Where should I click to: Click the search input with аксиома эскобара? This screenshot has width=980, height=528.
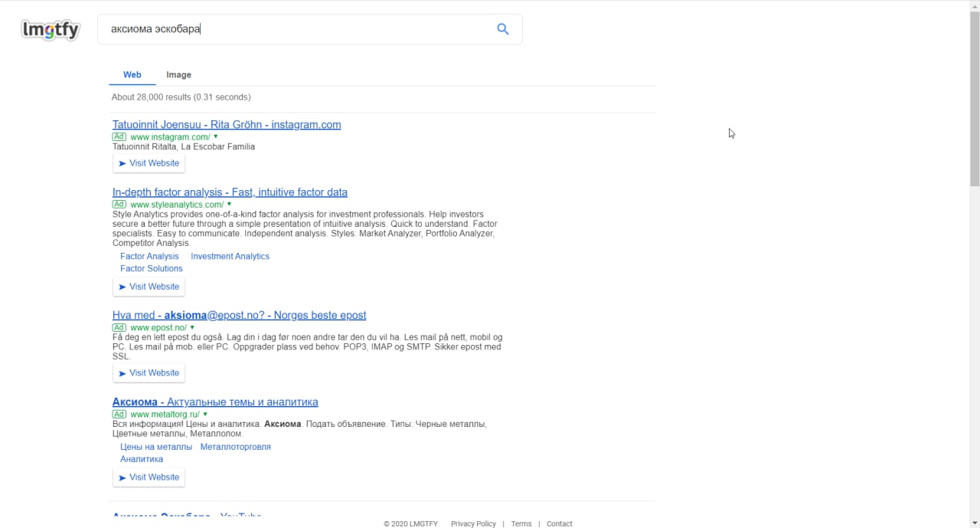pyautogui.click(x=310, y=29)
